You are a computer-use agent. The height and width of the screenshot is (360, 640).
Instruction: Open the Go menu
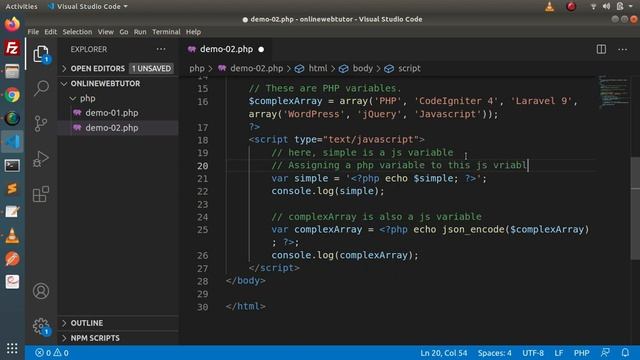pos(124,32)
